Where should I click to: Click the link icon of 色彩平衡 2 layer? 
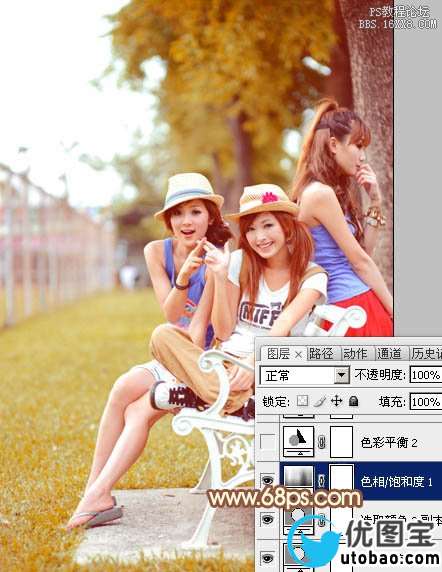tap(322, 442)
